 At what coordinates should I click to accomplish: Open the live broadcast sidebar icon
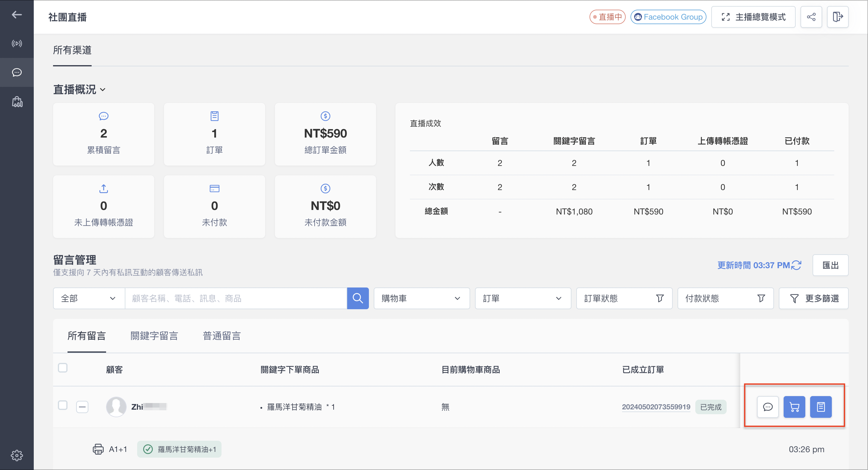pos(17,43)
